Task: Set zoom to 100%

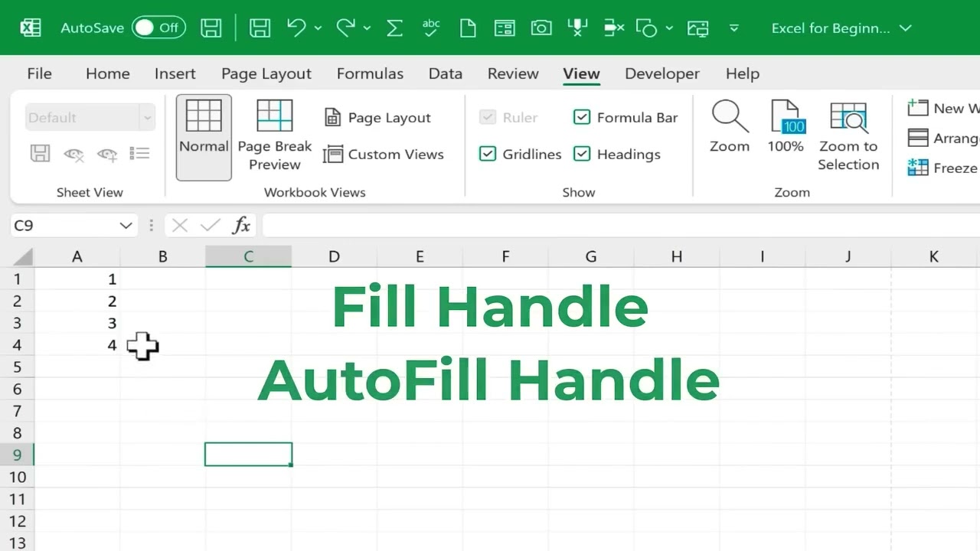Action: (786, 128)
